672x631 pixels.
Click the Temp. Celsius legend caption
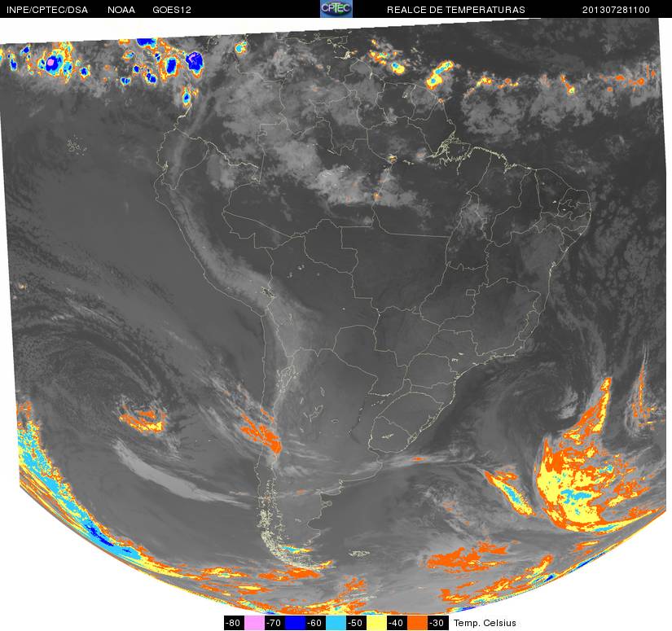[x=485, y=623]
